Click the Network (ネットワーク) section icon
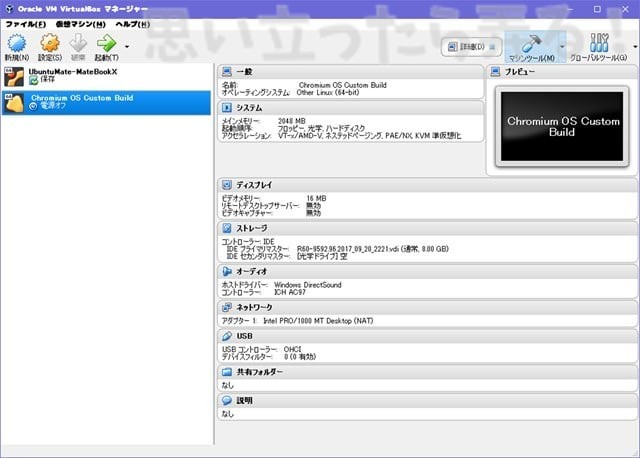The width and height of the screenshot is (640, 458). [227, 307]
